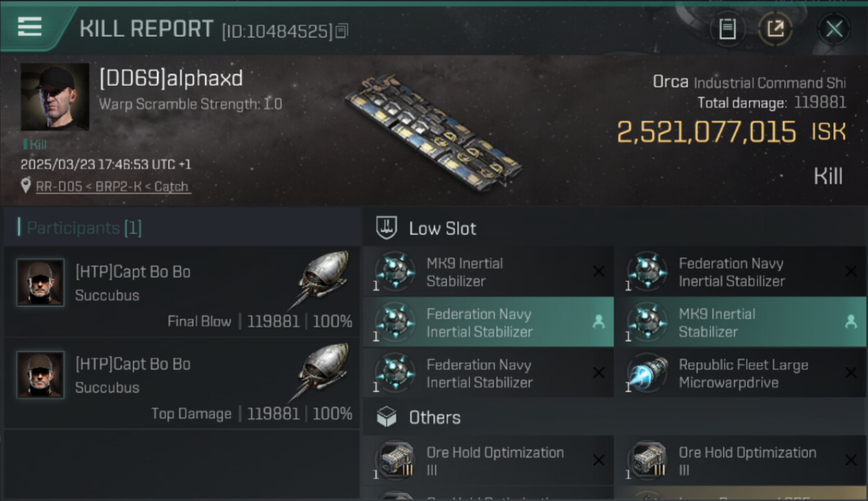The width and height of the screenshot is (868, 501).
Task: Tap the Low Slot section icon
Action: pos(387,228)
